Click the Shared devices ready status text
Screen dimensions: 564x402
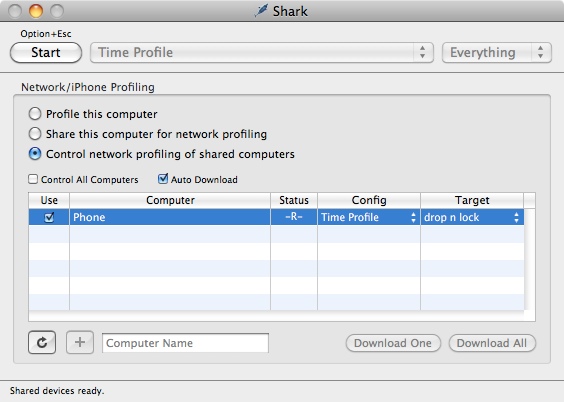point(57,391)
